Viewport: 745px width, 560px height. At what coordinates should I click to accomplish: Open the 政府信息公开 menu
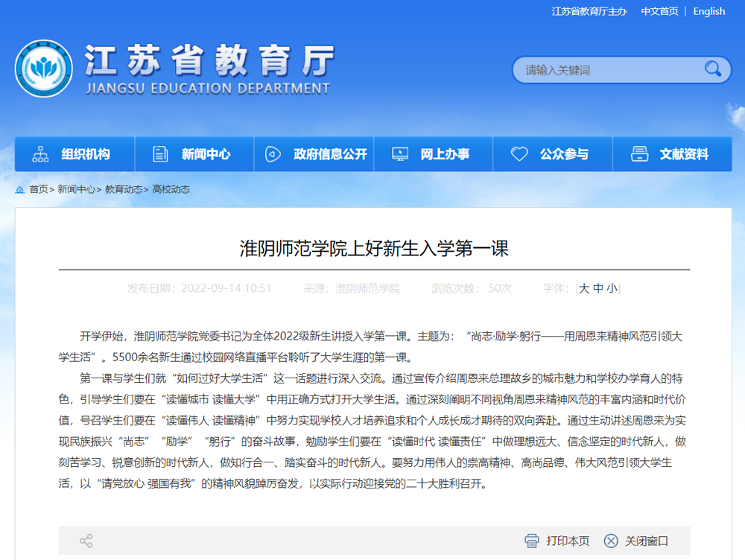314,154
